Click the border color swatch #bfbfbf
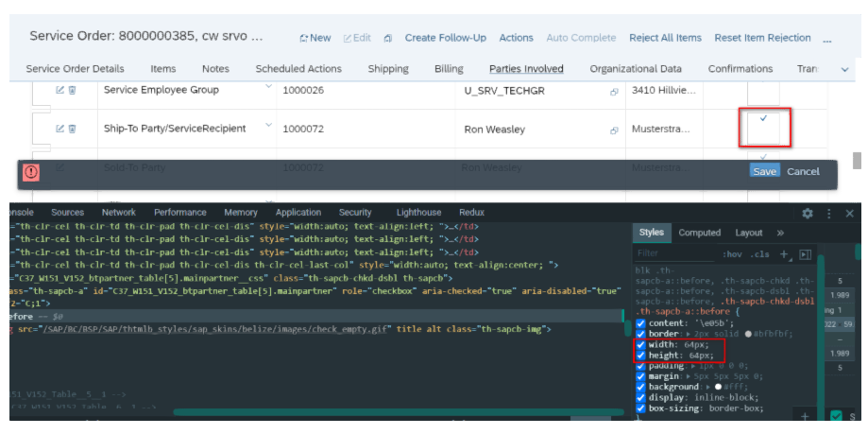The image size is (868, 434). click(748, 334)
